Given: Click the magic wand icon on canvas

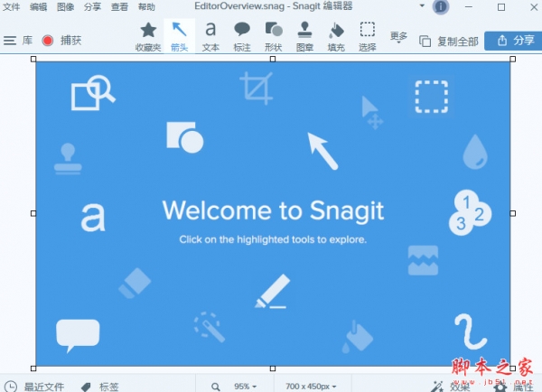Looking at the screenshot, I should coord(209,327).
